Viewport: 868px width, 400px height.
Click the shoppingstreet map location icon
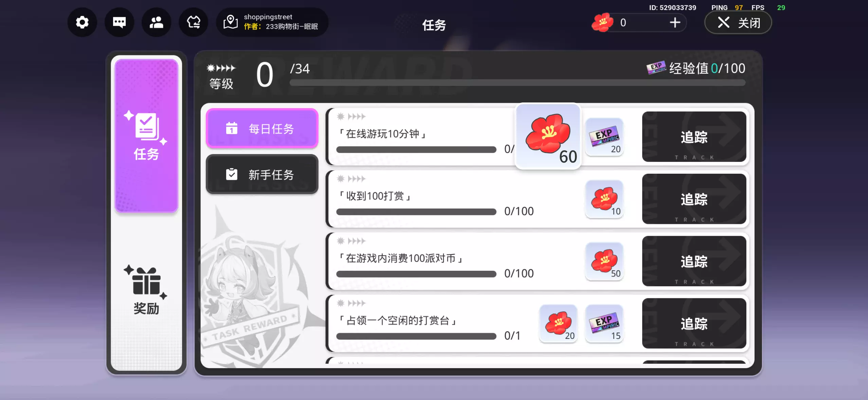230,22
